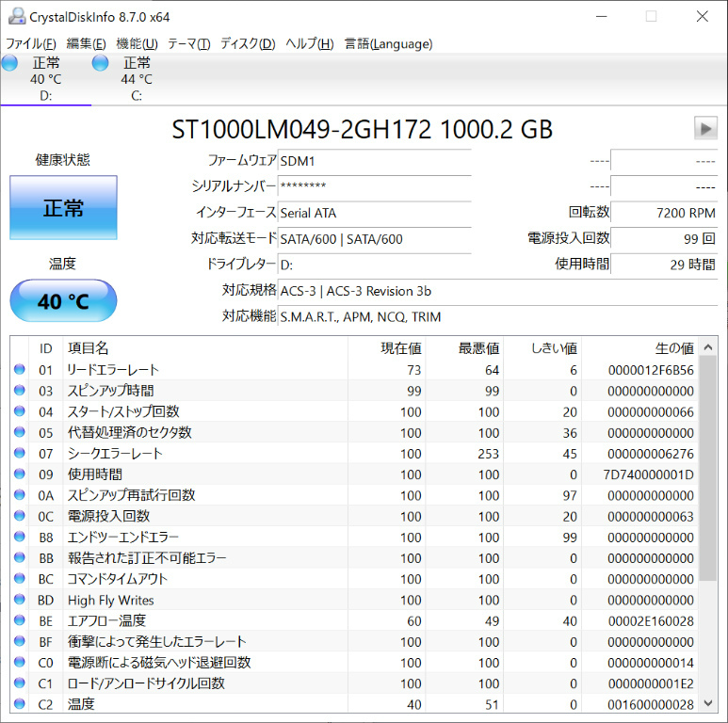Click the ID column header
This screenshot has width=728, height=723.
[46, 348]
